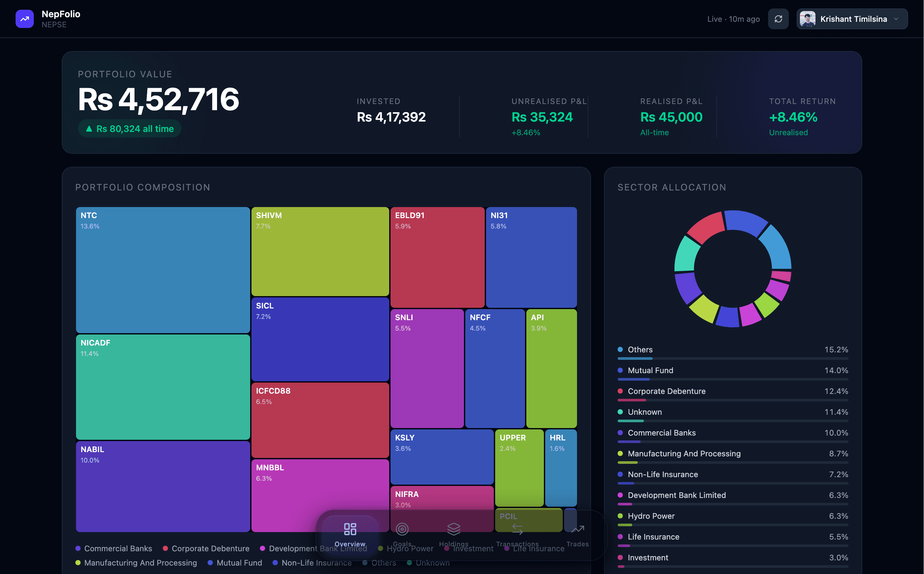Click the Commercial Banks composition legend entry
This screenshot has height=574, width=924.
(x=114, y=549)
